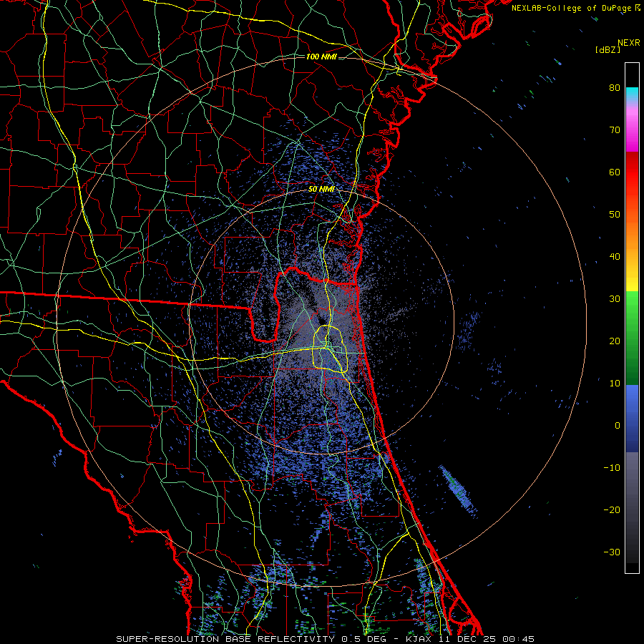The image size is (644, 644).
Task: Click the 50 dBZ scale label
Action: point(615,215)
